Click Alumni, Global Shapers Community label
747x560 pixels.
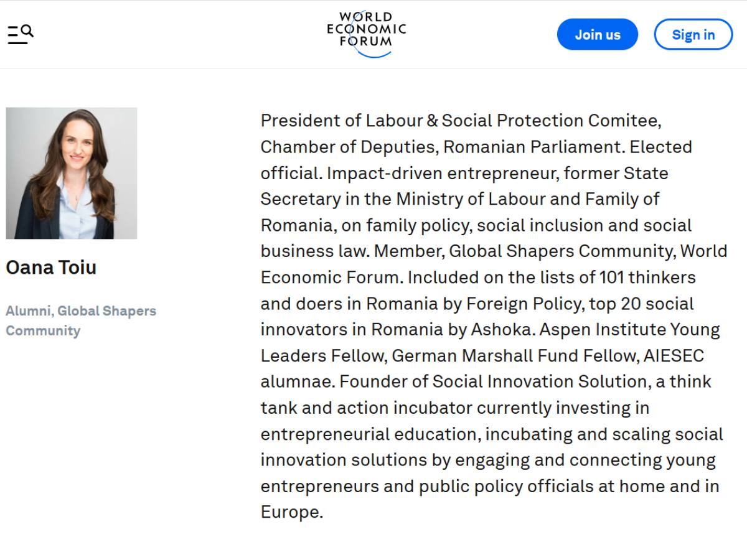(x=81, y=320)
